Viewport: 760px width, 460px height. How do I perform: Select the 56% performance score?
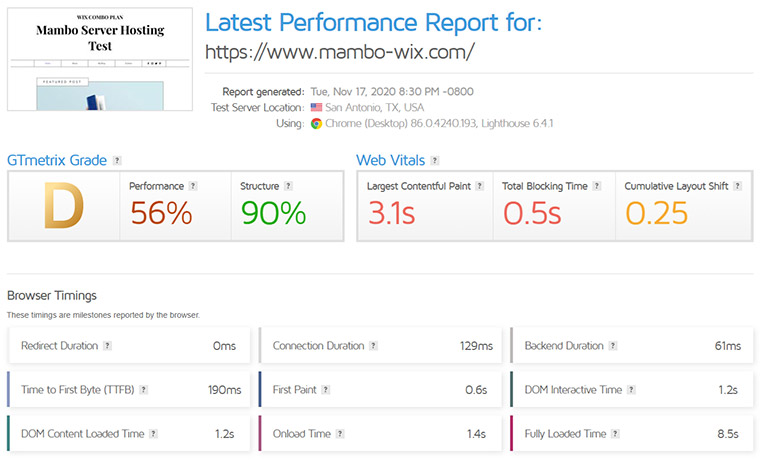(161, 213)
